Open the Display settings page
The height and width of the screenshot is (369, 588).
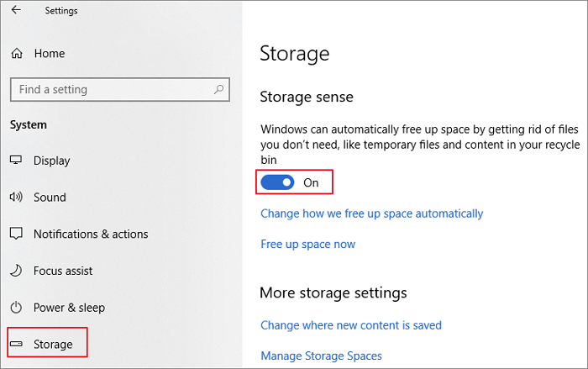tap(51, 161)
